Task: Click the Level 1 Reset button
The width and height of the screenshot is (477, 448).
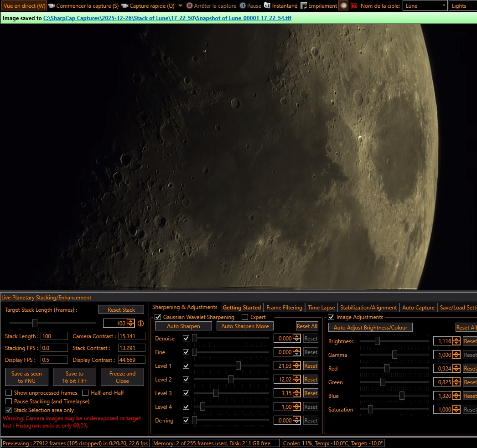Action: click(311, 366)
